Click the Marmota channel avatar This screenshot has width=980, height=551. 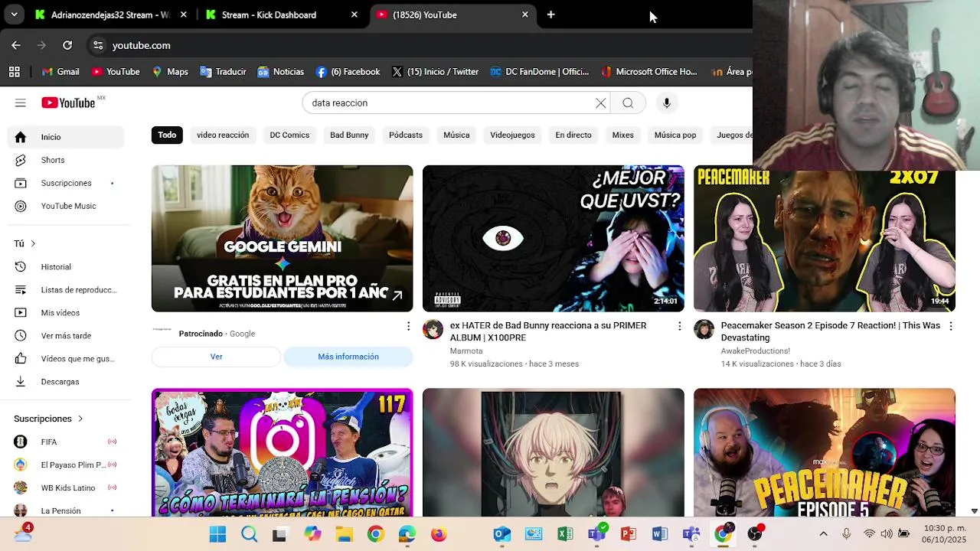pos(433,330)
